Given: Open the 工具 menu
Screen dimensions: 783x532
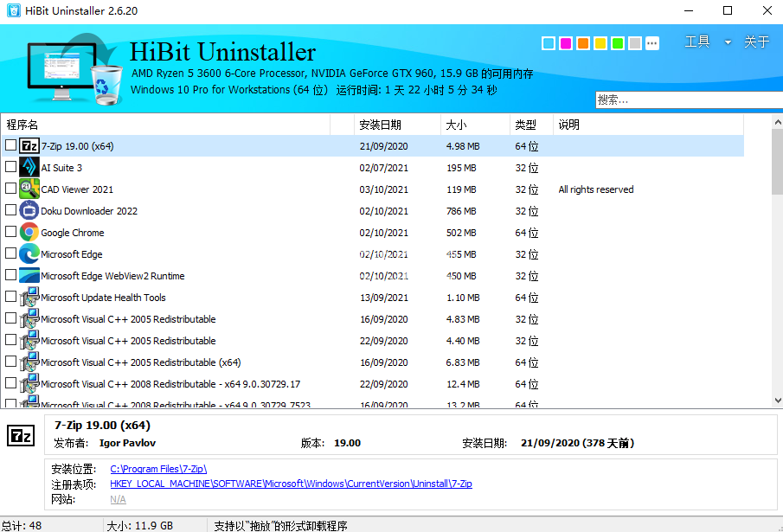Looking at the screenshot, I should coord(697,42).
